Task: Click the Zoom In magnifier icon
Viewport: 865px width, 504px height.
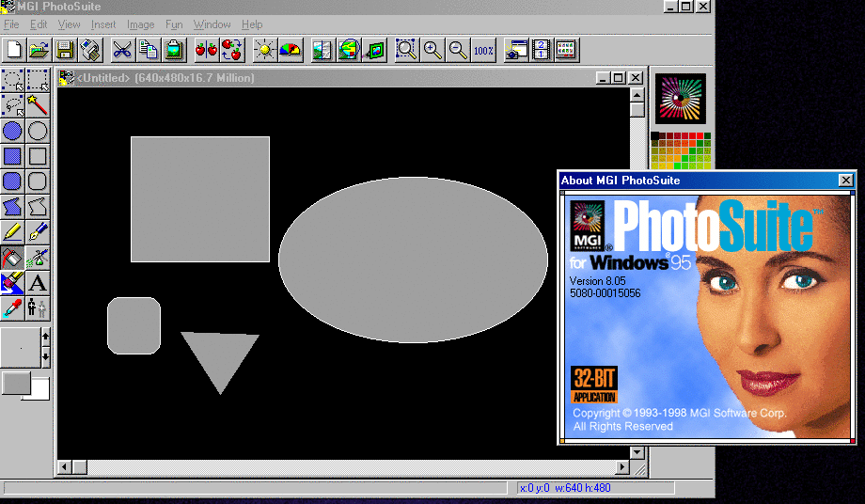Action: (x=432, y=50)
